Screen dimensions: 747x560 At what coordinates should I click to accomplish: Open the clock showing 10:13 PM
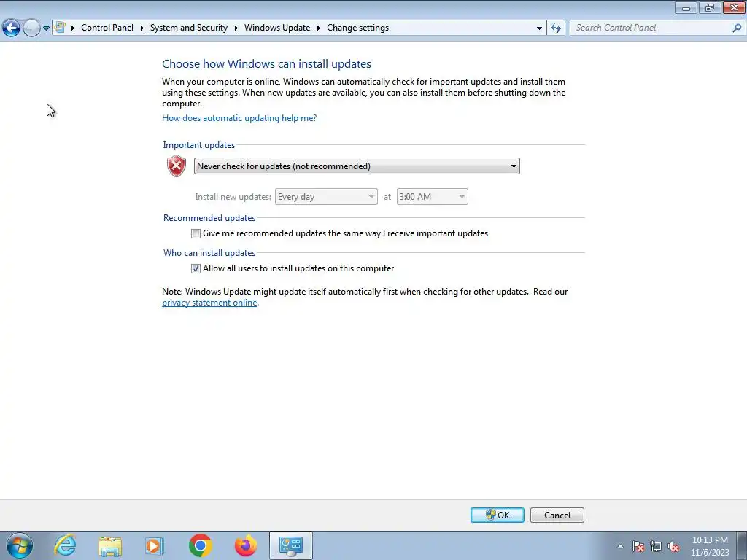710,546
